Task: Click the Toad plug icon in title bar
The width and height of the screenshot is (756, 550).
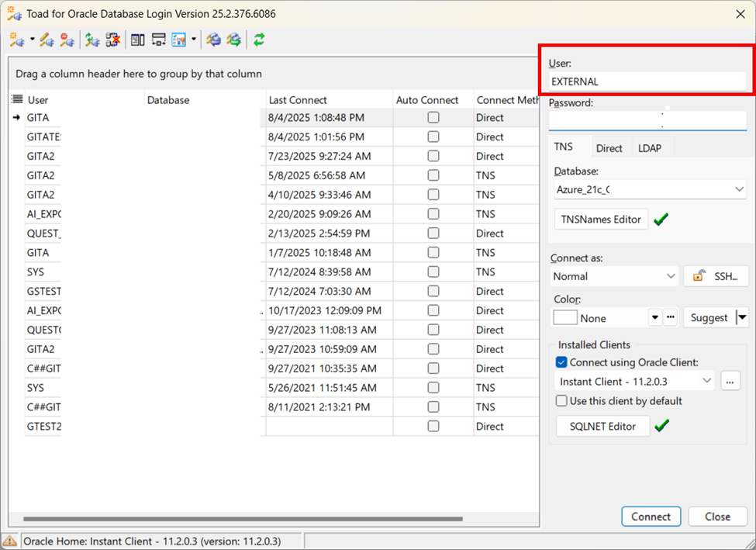Action: click(x=14, y=13)
